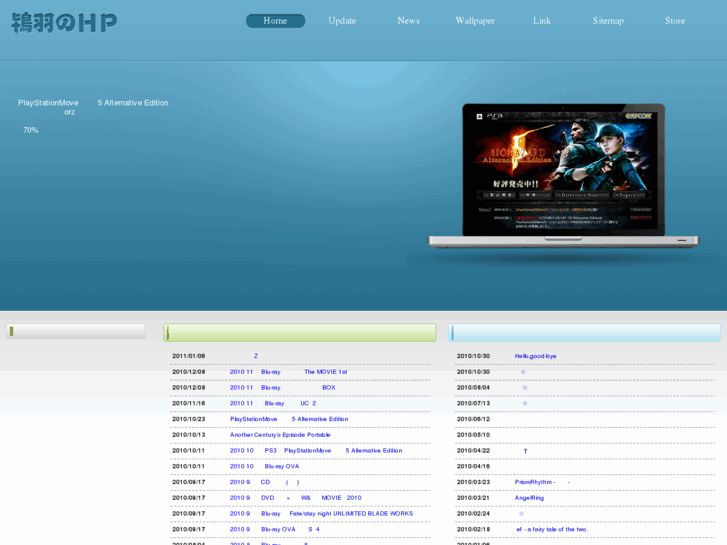This screenshot has height=545, width=727.
Task: Select the date text 2010/10/13
Action: coord(189,435)
